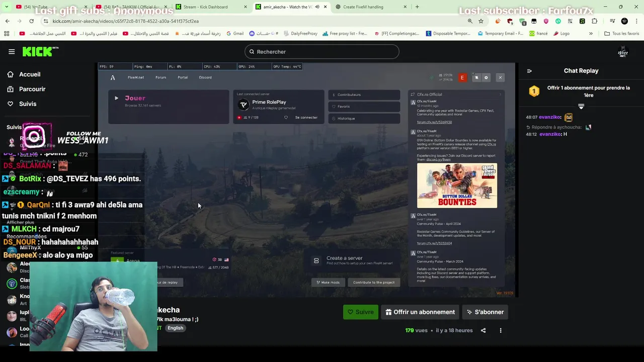
Task: Open FiveM launcher settings gear
Action: (486, 77)
